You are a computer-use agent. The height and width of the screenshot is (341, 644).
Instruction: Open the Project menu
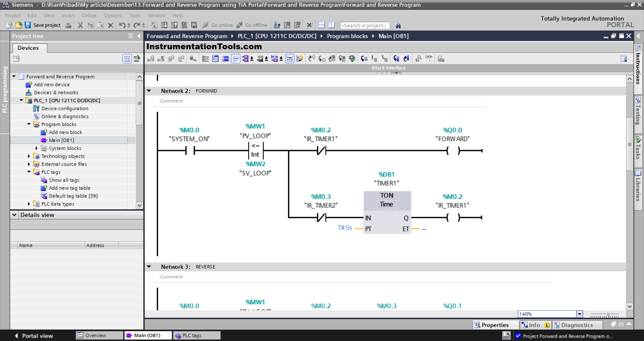tap(13, 15)
